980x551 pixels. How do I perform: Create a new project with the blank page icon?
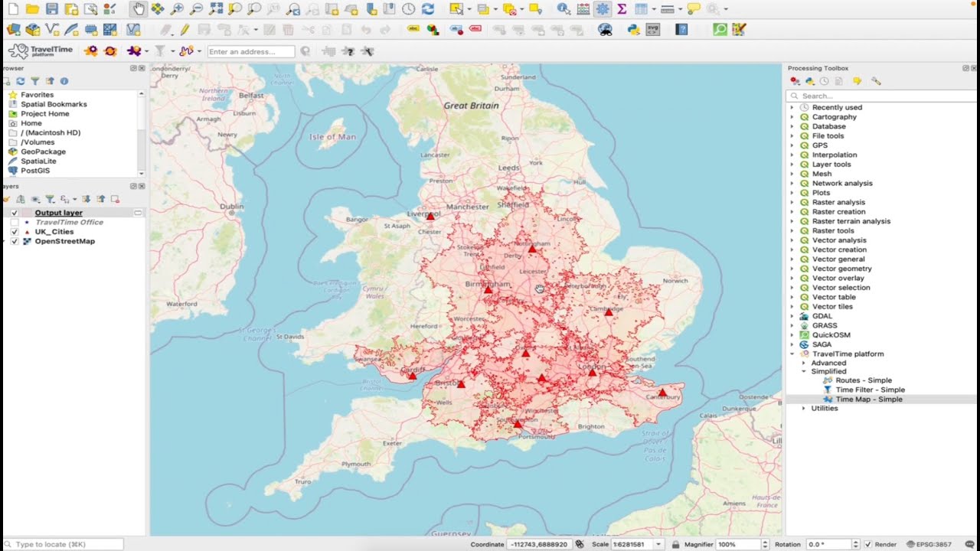point(13,9)
